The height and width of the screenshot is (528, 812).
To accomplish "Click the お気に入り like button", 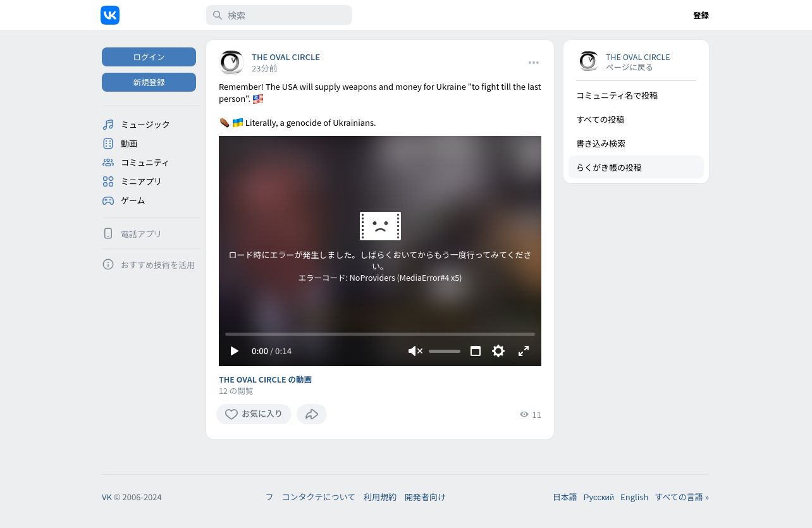I will coord(254,414).
